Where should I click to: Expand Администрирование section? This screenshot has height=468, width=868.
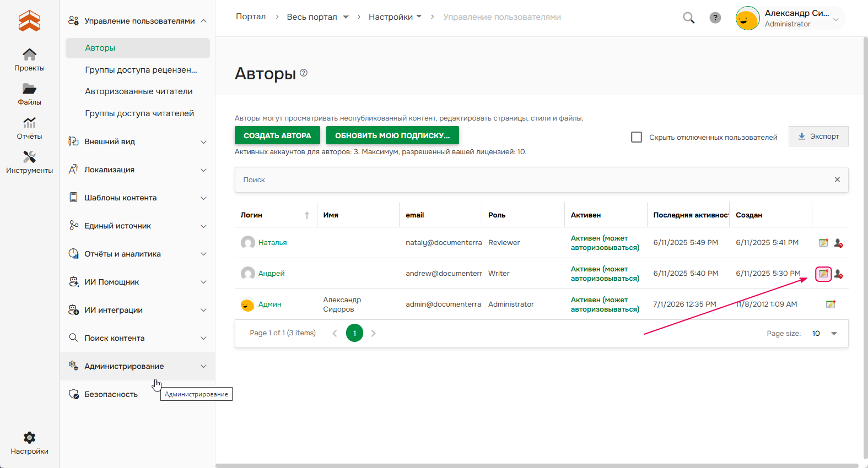tap(203, 366)
